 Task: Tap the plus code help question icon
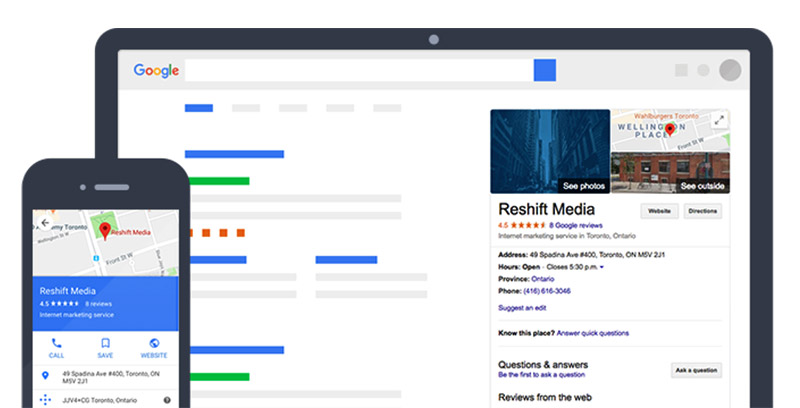(x=167, y=400)
